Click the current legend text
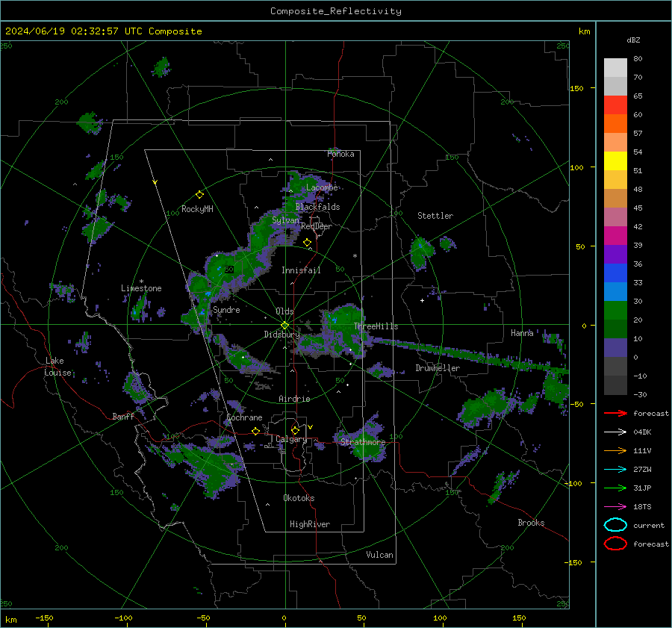Image resolution: width=672 pixels, height=628 pixels. coord(649,525)
